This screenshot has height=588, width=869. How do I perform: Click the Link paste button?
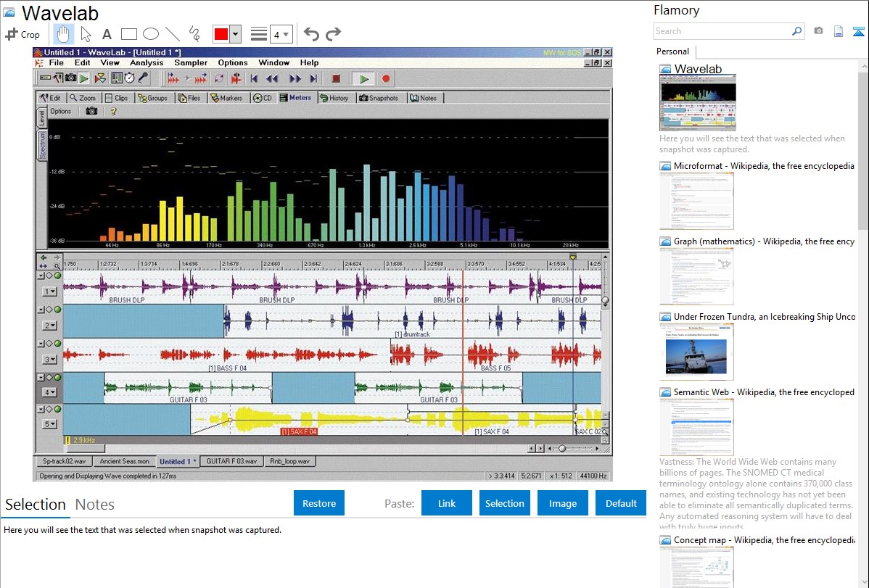point(447,503)
